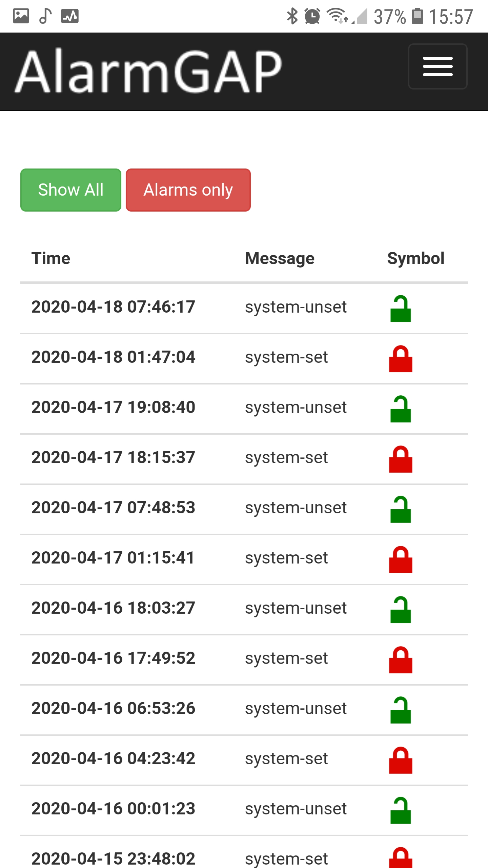Viewport: 488px width, 868px height.
Task: Open the AlarmGAP brand title link
Action: [x=148, y=71]
